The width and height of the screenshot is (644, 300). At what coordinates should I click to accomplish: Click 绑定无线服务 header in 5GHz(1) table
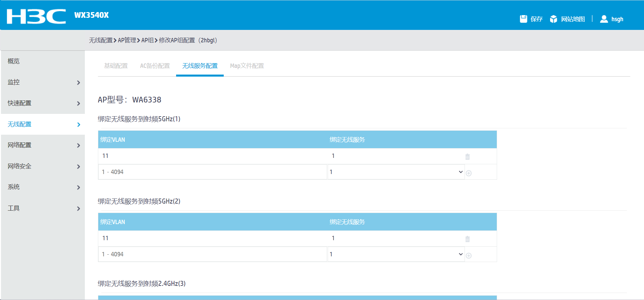(x=347, y=140)
